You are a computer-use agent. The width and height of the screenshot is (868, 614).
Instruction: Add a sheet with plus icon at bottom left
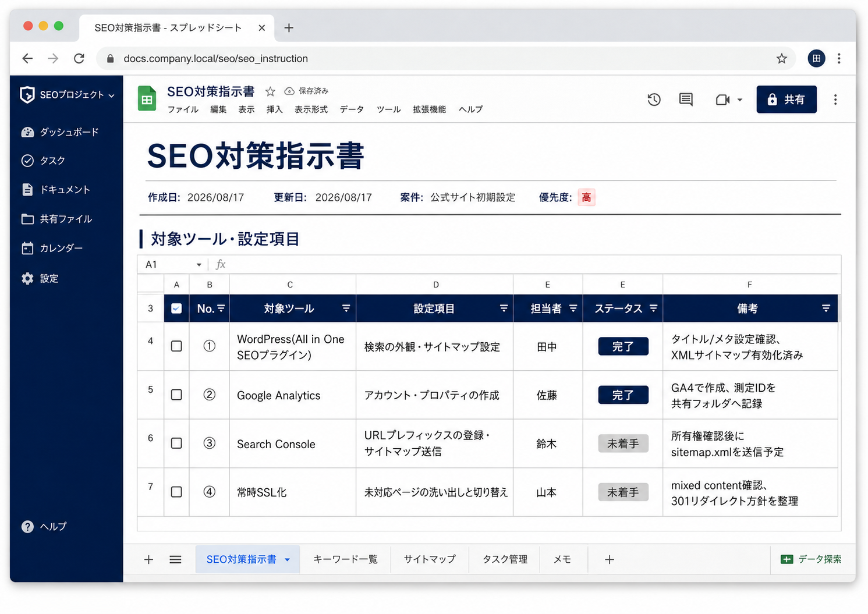[x=148, y=559]
